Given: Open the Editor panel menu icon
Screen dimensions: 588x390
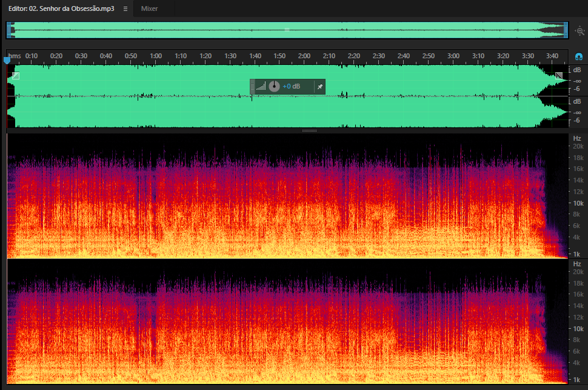Looking at the screenshot, I should pyautogui.click(x=125, y=8).
